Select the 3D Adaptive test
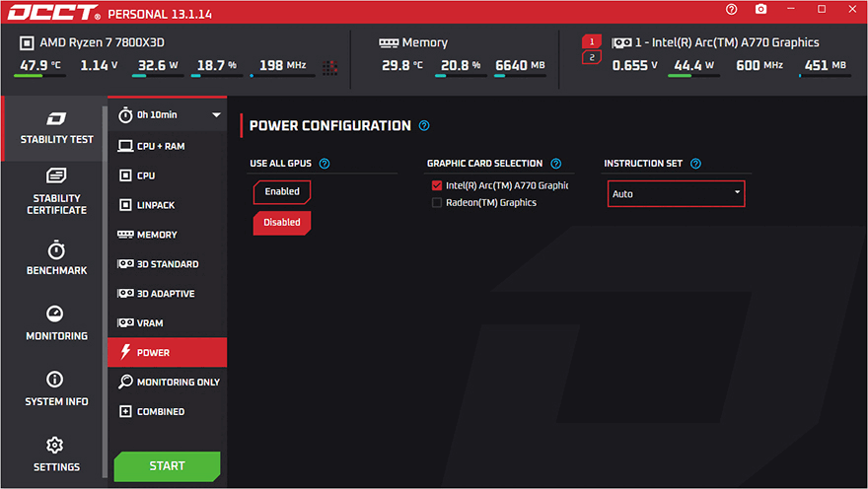 [x=167, y=294]
